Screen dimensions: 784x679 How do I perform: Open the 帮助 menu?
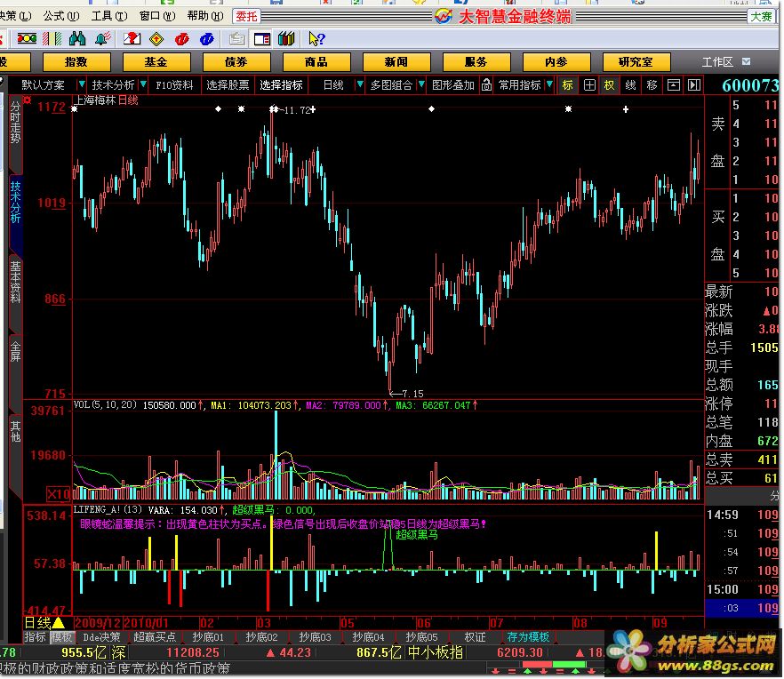(205, 16)
